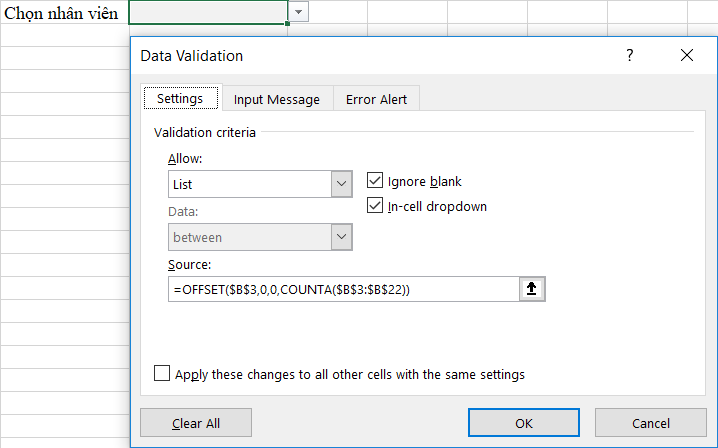Open the in-cell dropdown arrow beside selected cell
718x448 pixels.
coord(299,12)
